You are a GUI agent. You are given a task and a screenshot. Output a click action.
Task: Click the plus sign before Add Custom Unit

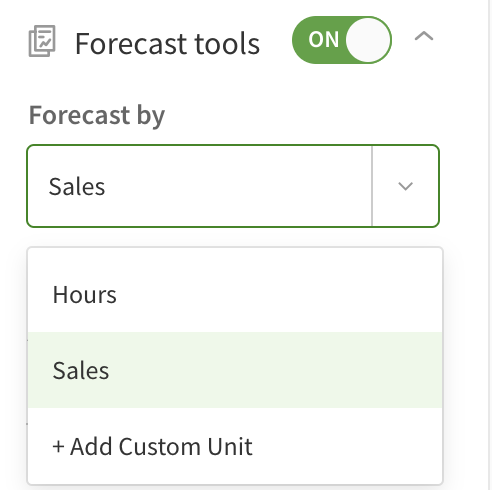click(x=58, y=446)
